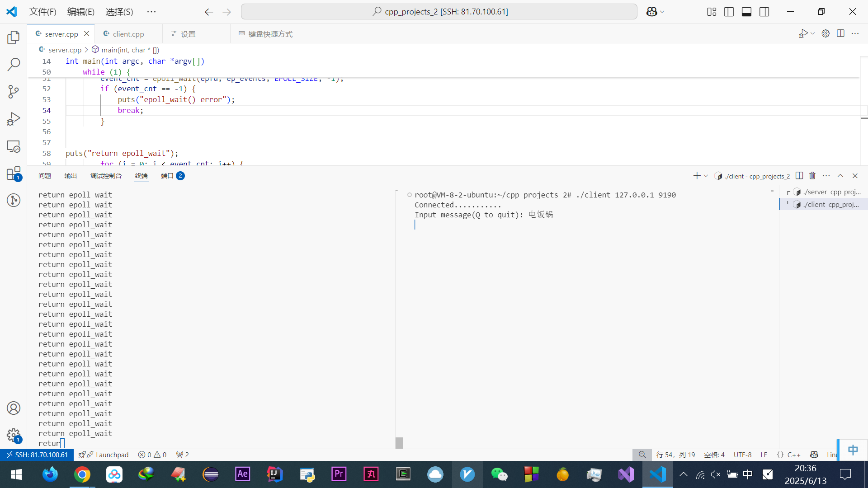The image size is (868, 488).
Task: Open the Extensions view
Action: click(14, 174)
